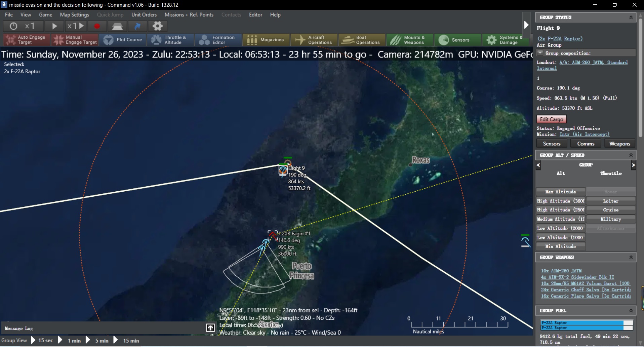Open the Unit Orders menu
Screen dimensions: 644x347
pos(144,15)
